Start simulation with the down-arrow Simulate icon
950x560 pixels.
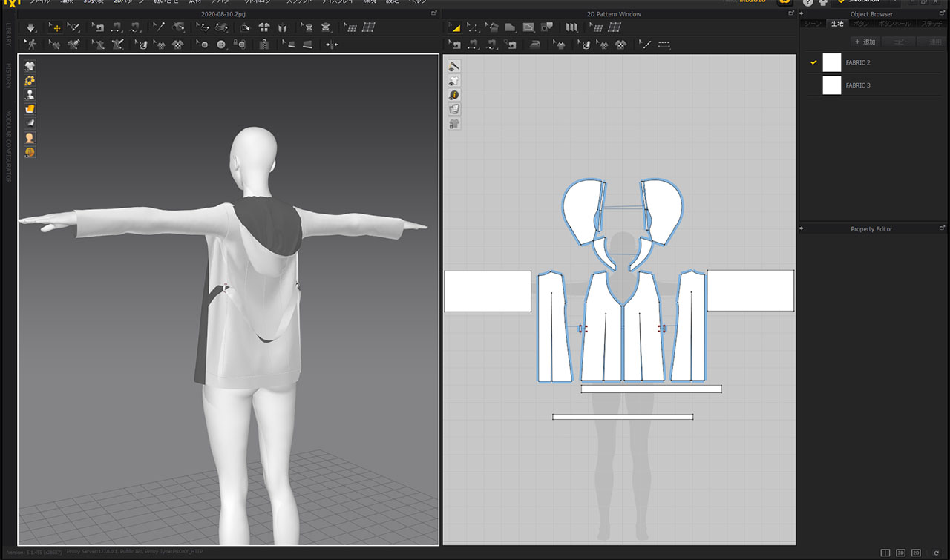tap(30, 27)
